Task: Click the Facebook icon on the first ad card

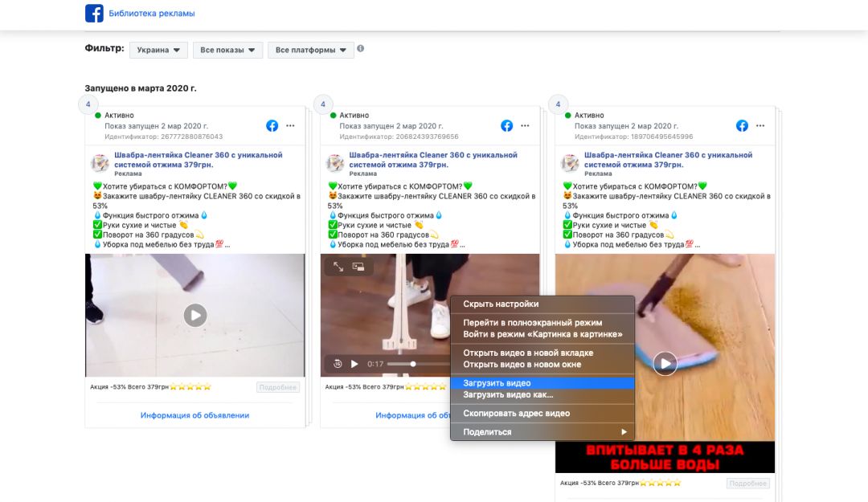Action: coord(273,125)
